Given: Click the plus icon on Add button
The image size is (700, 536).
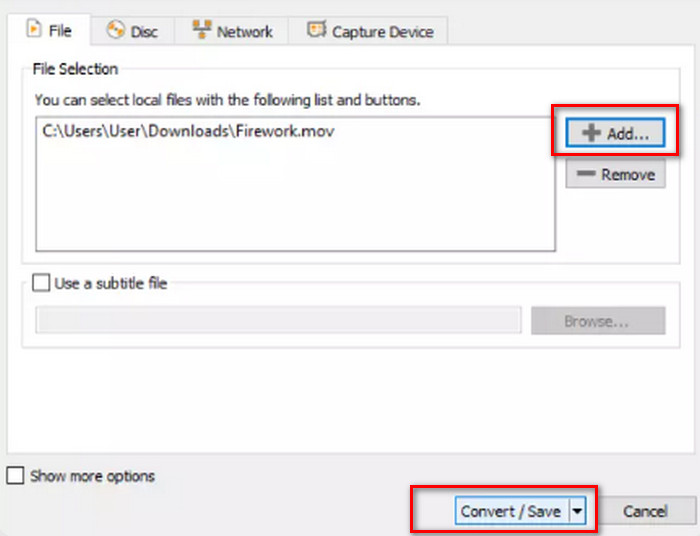Looking at the screenshot, I should point(591,133).
